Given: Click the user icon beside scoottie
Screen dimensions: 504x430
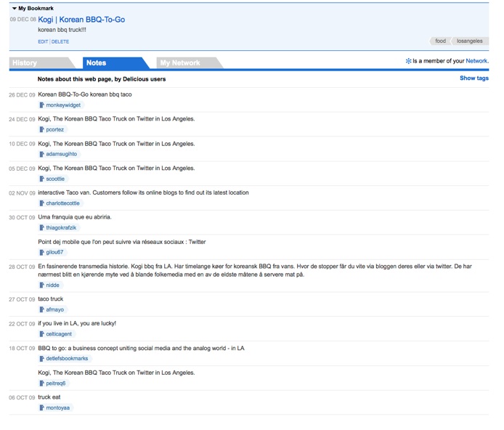Looking at the screenshot, I should point(42,179).
